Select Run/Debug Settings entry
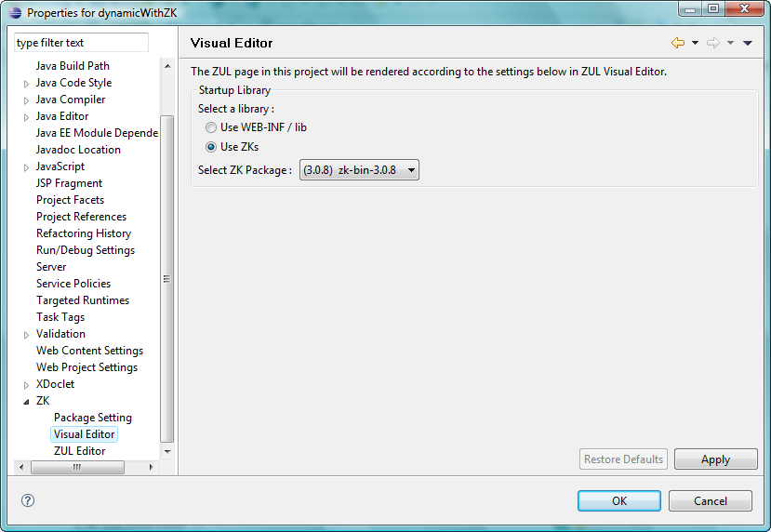771x532 pixels. click(86, 250)
